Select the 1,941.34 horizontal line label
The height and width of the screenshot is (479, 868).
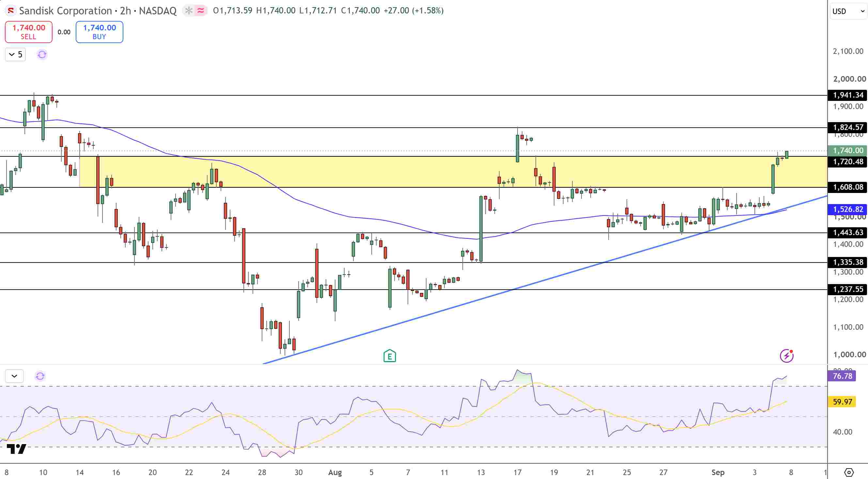click(847, 95)
